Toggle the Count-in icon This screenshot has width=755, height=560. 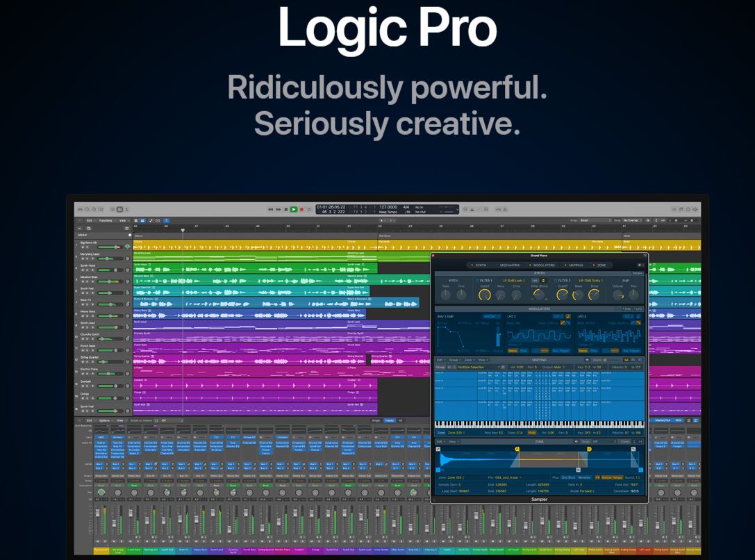coord(498,209)
